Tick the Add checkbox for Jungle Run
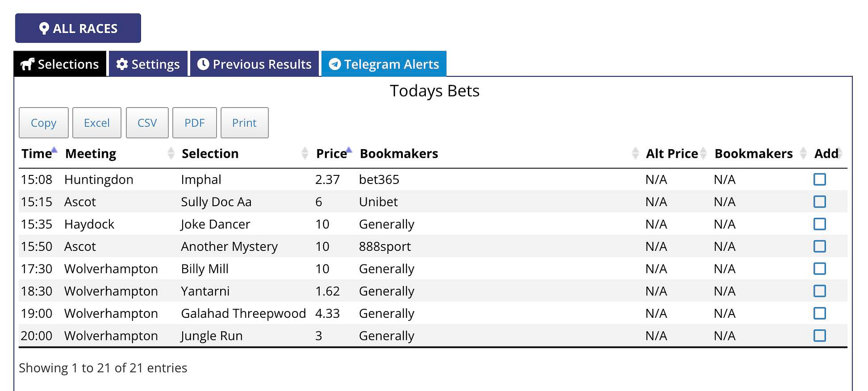868x391 pixels. [x=820, y=336]
